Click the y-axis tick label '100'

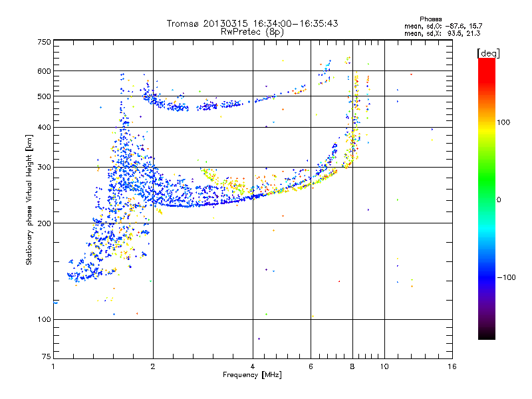(44, 319)
